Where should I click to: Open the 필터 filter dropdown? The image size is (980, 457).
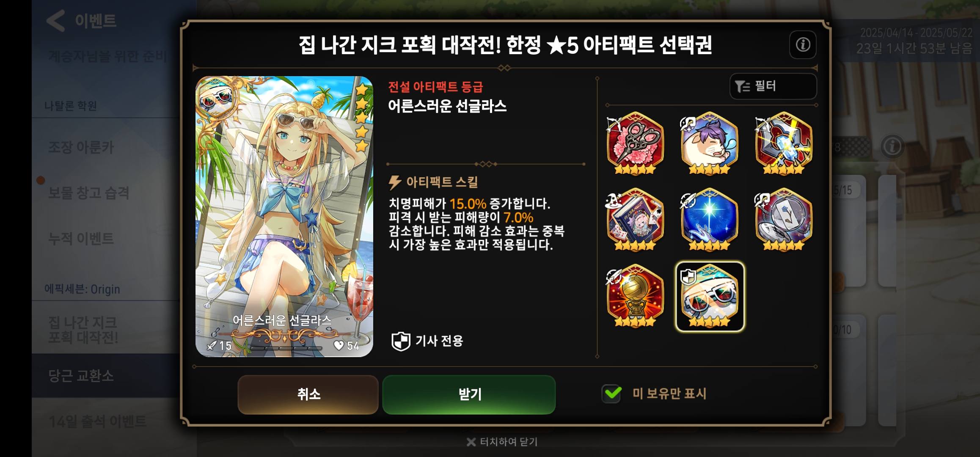(773, 86)
